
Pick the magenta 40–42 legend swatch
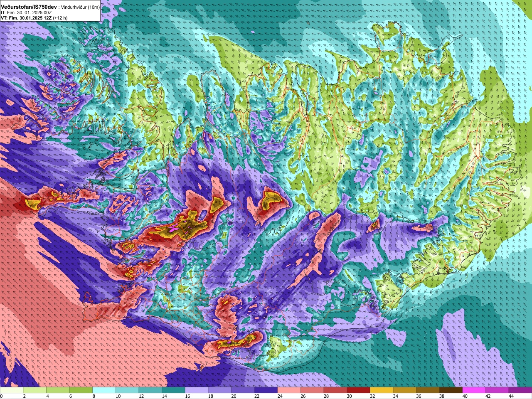pos(474,390)
